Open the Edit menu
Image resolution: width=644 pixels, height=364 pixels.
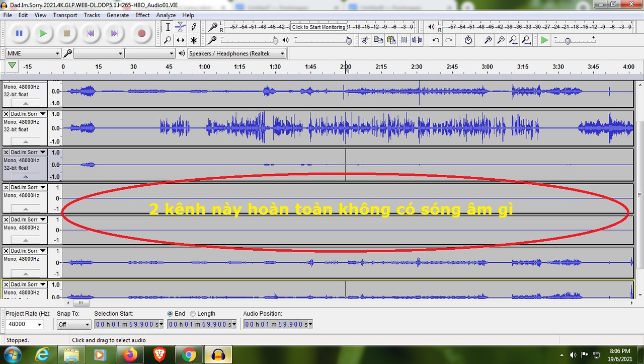pyautogui.click(x=23, y=15)
